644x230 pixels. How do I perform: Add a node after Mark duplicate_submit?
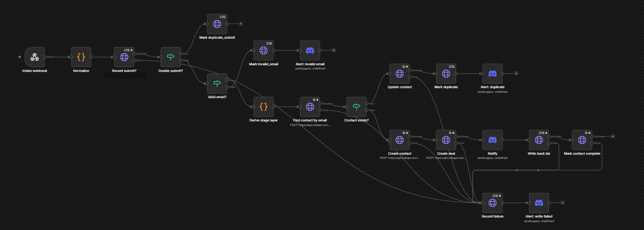240,24
